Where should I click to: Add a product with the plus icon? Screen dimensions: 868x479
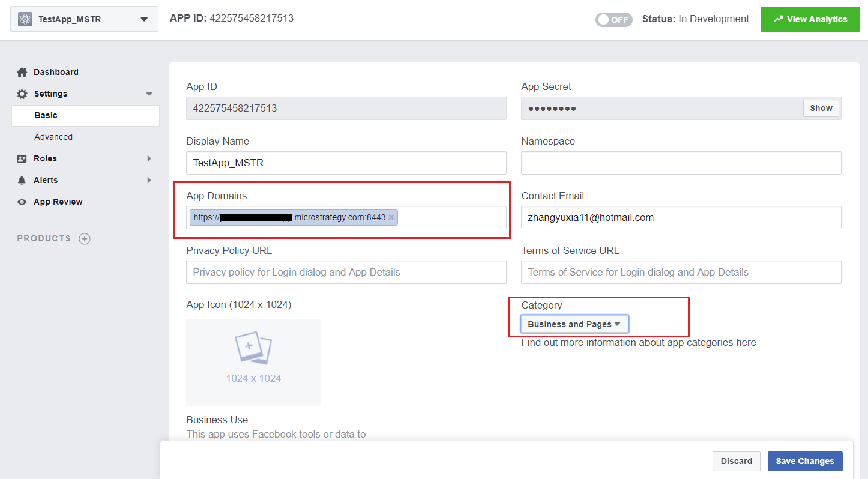coord(85,239)
